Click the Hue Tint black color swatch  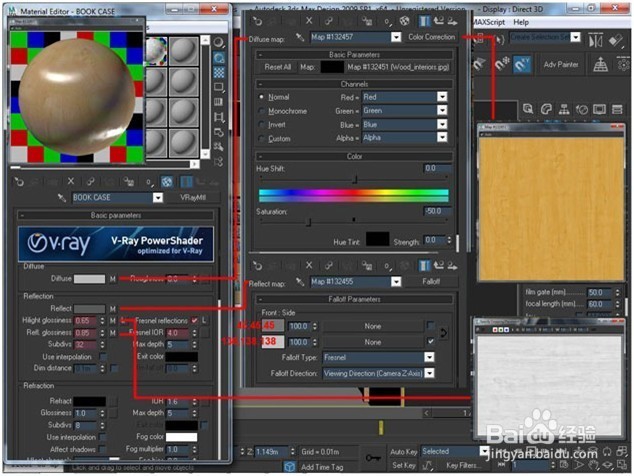[378, 239]
